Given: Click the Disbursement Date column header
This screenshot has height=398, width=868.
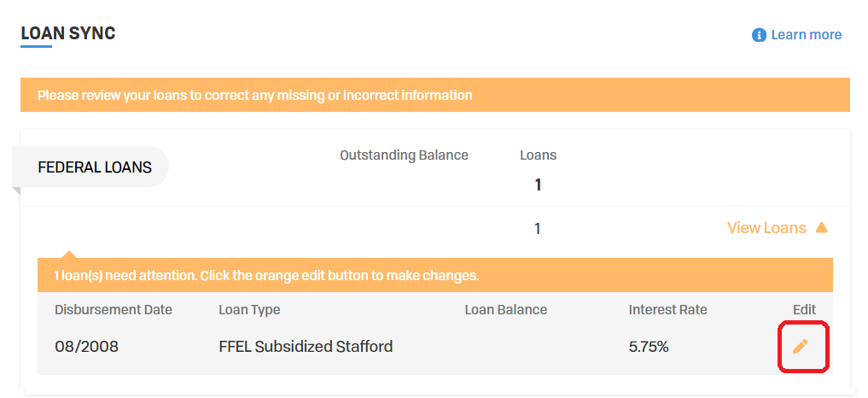Looking at the screenshot, I should pyautogui.click(x=114, y=310).
